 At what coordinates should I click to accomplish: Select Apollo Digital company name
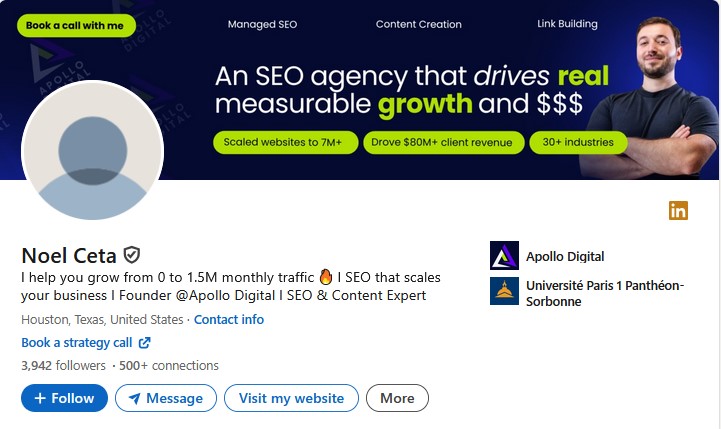(x=565, y=256)
